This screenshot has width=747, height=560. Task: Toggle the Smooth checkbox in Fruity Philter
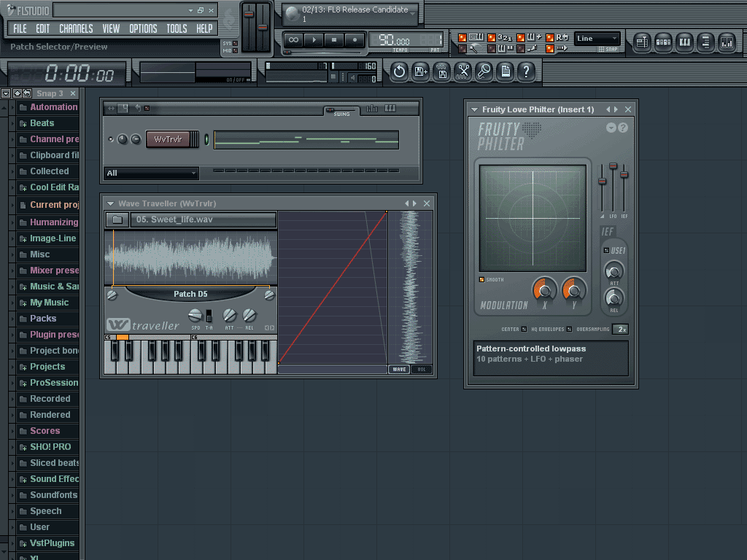pos(481,279)
